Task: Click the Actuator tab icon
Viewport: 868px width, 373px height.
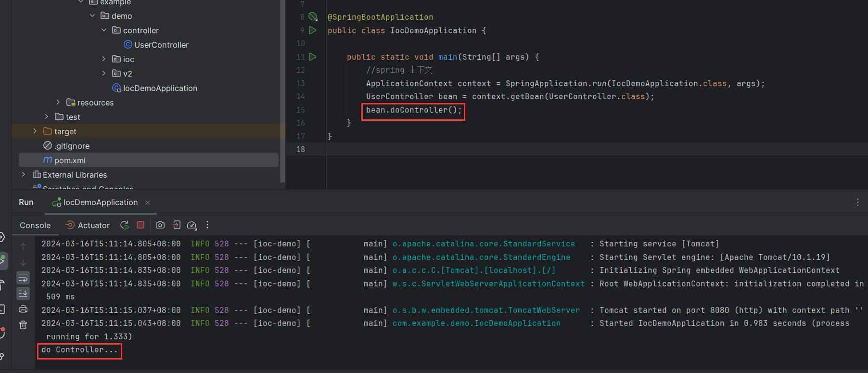Action: 70,225
